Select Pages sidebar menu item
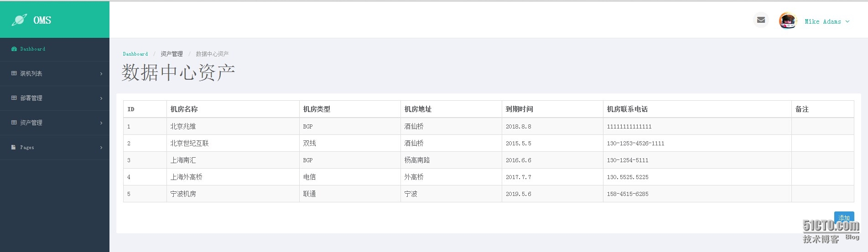868x252 pixels. [x=55, y=147]
